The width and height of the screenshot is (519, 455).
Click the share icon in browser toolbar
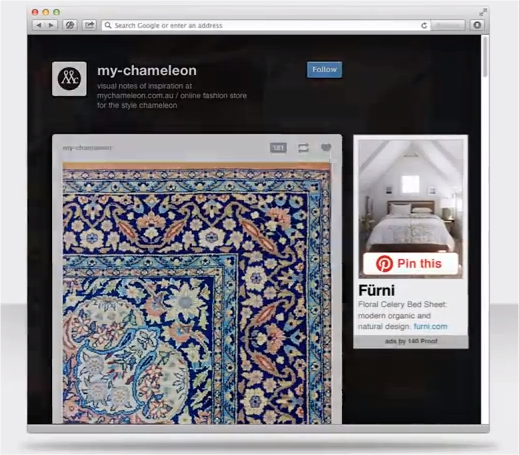click(x=89, y=25)
